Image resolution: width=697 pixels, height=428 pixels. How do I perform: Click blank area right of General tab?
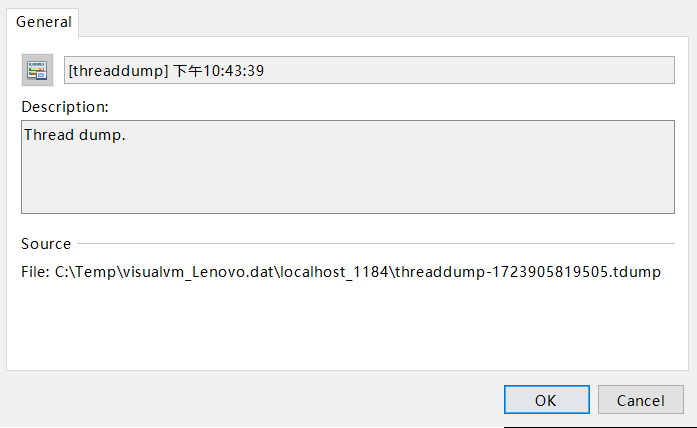(382, 20)
